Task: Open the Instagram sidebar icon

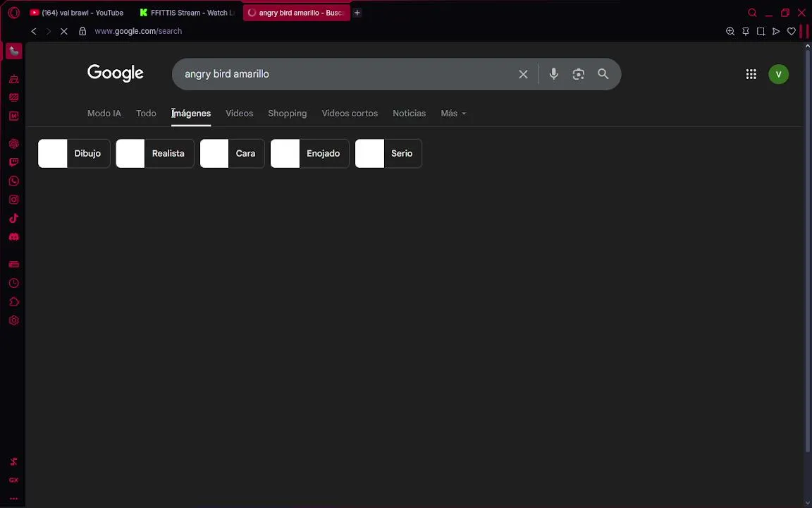Action: pos(14,200)
